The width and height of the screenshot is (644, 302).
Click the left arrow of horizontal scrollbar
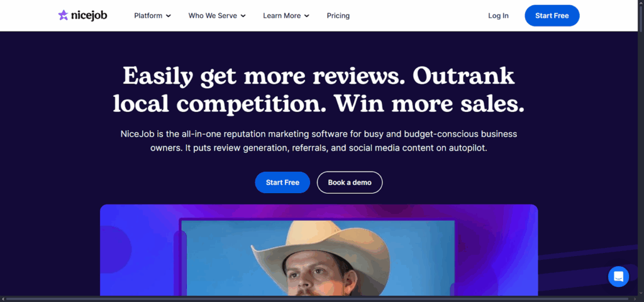3,299
